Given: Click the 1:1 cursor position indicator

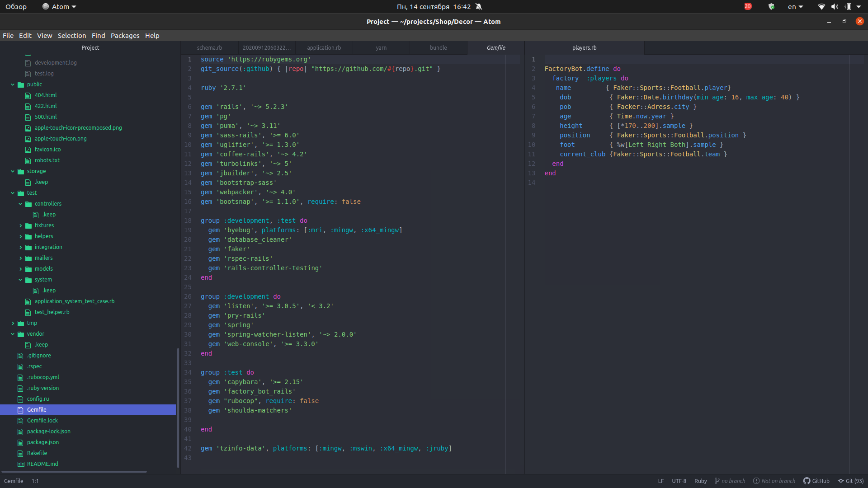Looking at the screenshot, I should coord(35,481).
